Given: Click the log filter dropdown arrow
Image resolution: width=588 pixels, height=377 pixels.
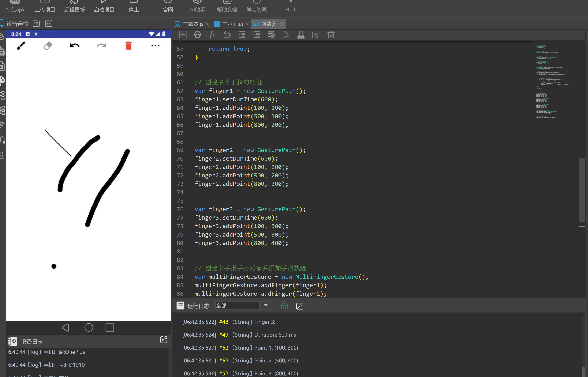Looking at the screenshot, I should [x=266, y=306].
